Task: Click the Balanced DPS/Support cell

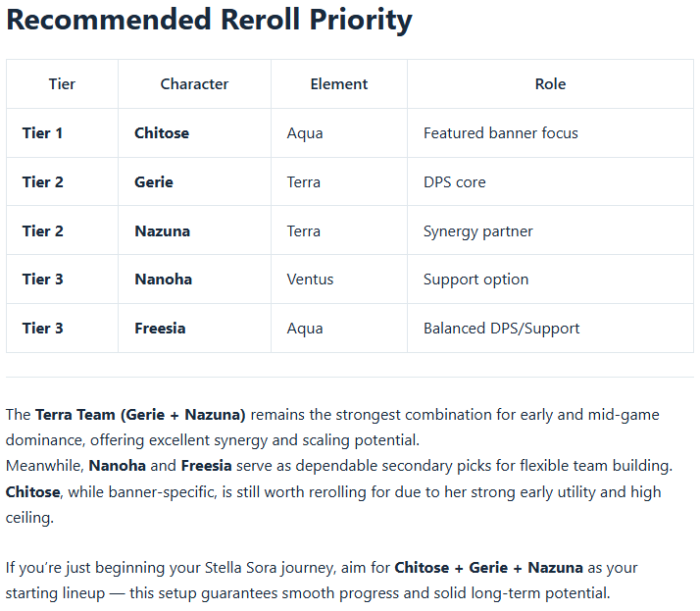Action: pos(501,329)
